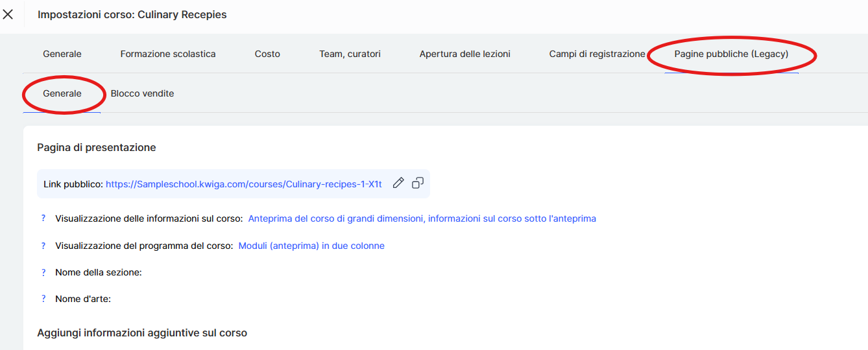
Task: Copy the public course link
Action: (x=418, y=183)
